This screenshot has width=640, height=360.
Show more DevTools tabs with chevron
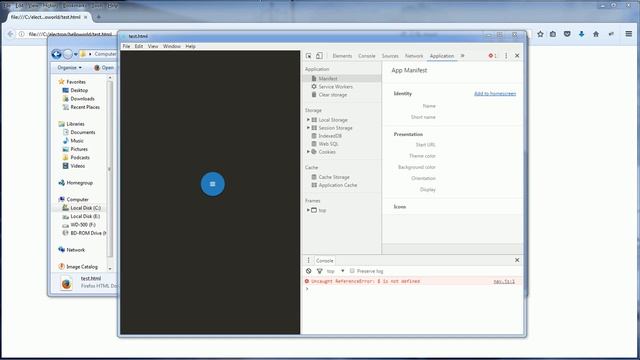462,56
